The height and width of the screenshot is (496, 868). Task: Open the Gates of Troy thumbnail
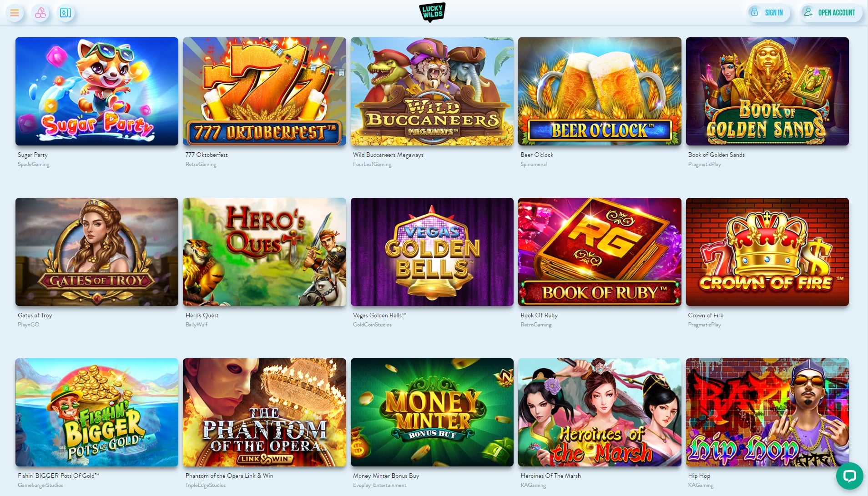coord(97,252)
